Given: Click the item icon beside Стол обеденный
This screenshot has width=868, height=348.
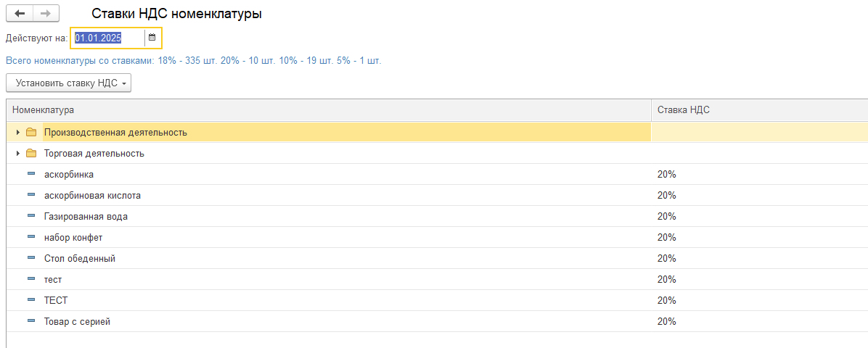Looking at the screenshot, I should point(31,259).
